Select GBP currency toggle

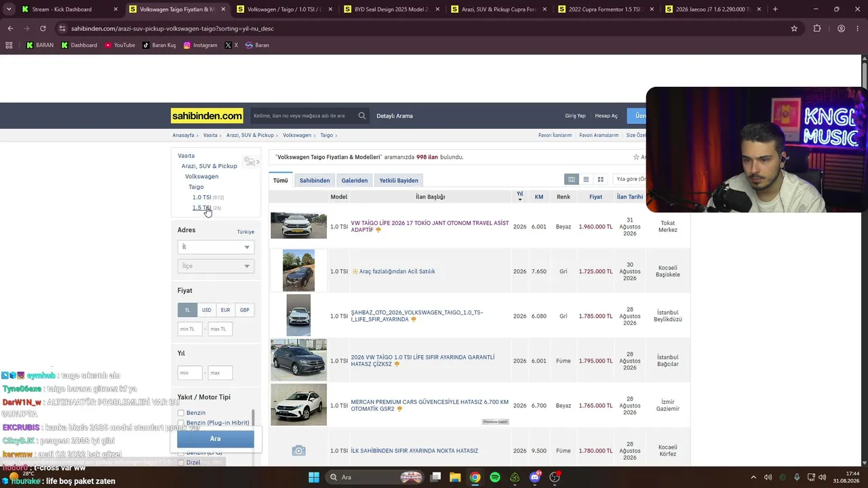coord(244,310)
